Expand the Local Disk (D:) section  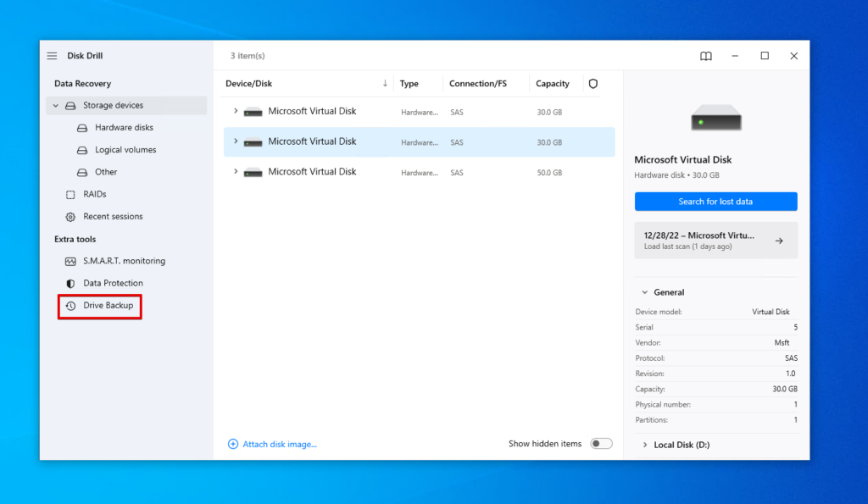(x=644, y=445)
